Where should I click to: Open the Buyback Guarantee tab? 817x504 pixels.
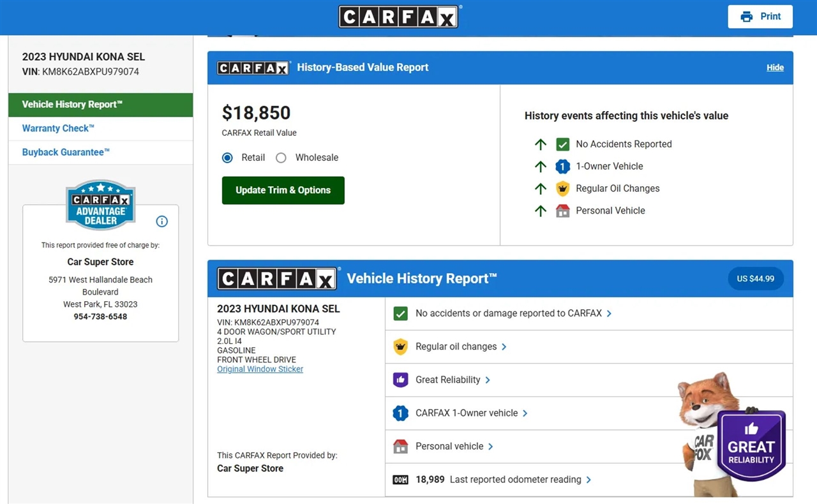coord(66,152)
